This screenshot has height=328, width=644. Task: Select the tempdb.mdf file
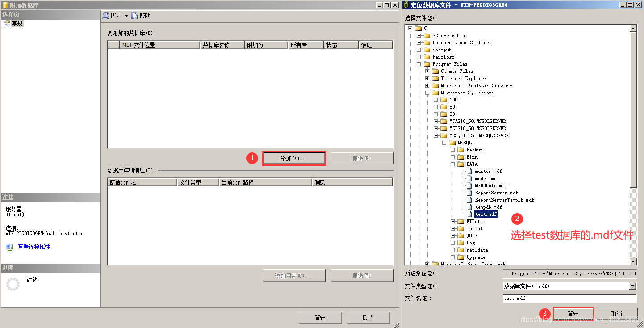488,207
